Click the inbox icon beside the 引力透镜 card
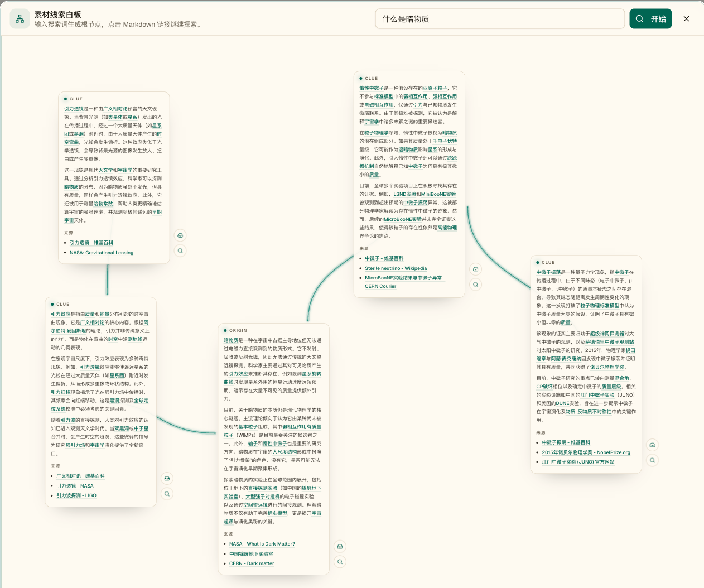 (180, 235)
